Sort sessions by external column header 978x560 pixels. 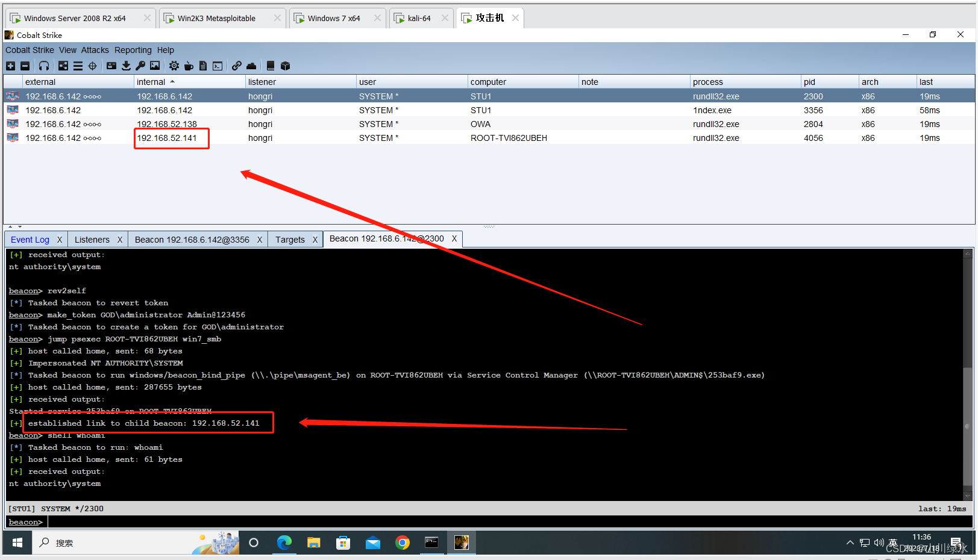click(x=78, y=82)
